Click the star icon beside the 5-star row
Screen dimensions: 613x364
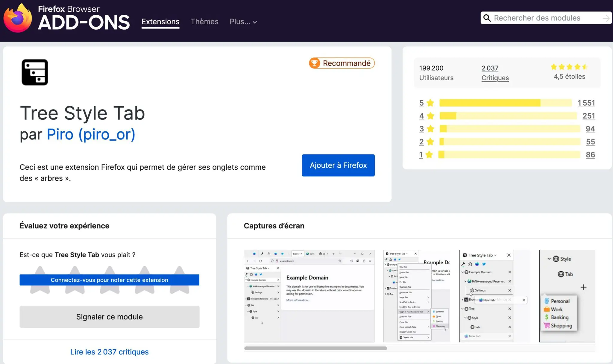[430, 103]
